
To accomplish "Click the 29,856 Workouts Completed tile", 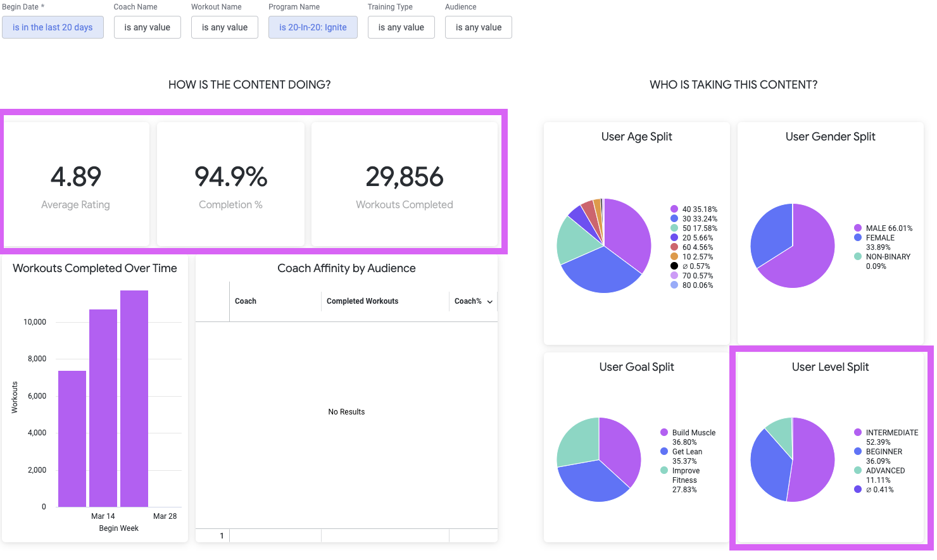I will (405, 184).
